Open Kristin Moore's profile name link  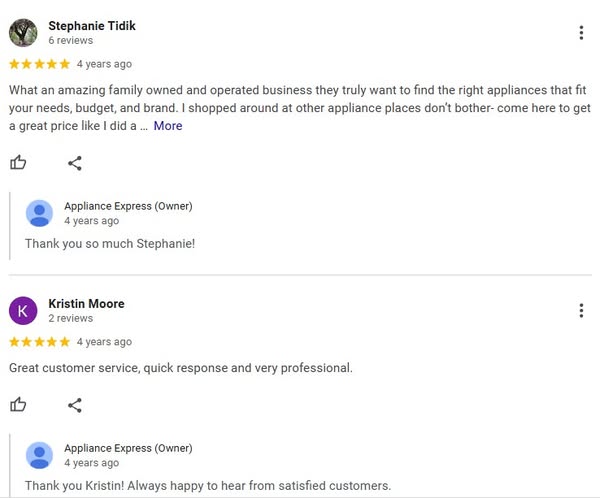click(x=86, y=303)
